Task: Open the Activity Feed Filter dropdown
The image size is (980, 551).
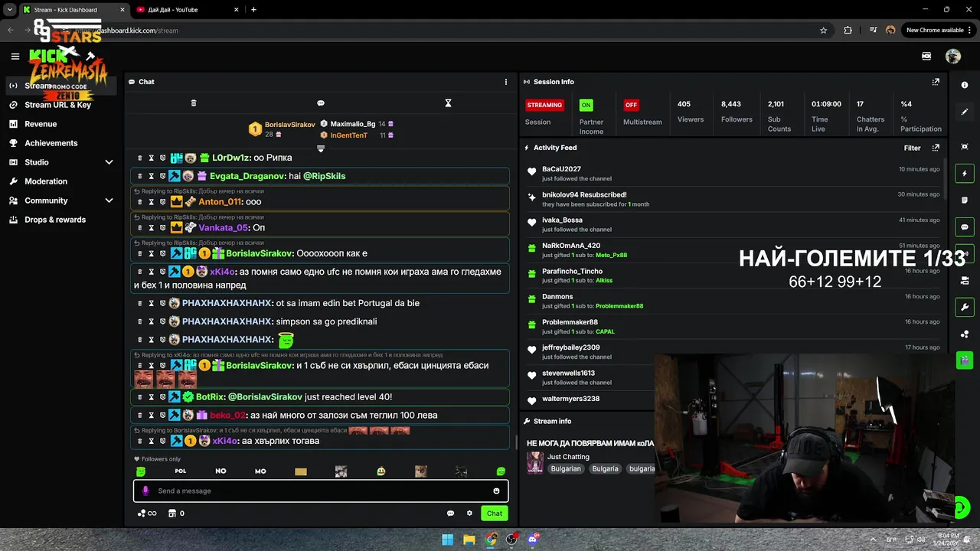Action: tap(912, 148)
